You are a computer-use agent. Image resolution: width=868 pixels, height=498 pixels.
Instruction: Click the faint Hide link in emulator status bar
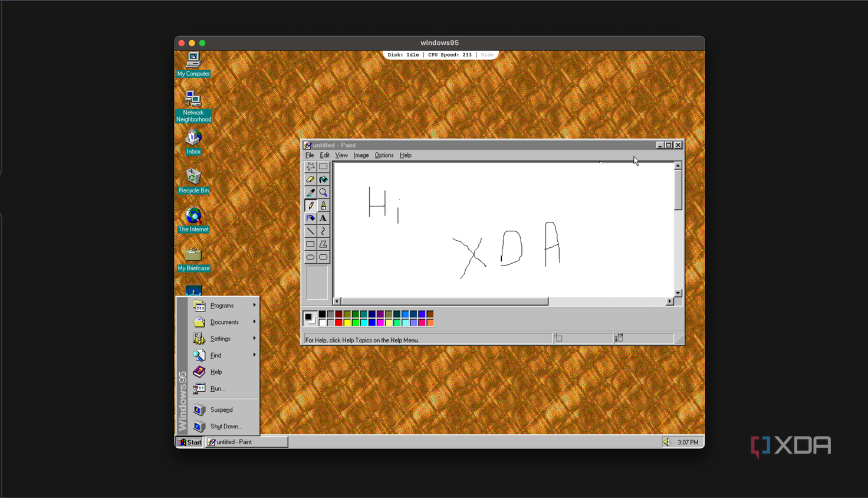pyautogui.click(x=487, y=55)
